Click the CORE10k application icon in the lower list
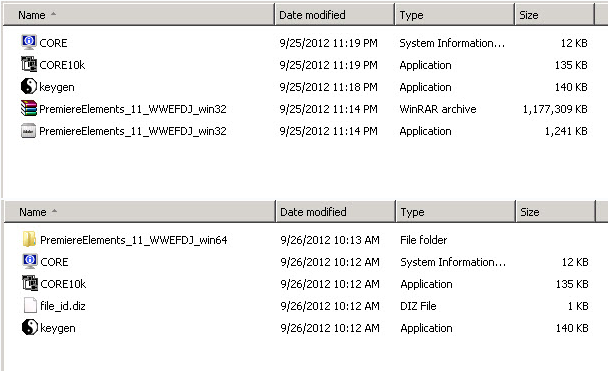 [30, 283]
